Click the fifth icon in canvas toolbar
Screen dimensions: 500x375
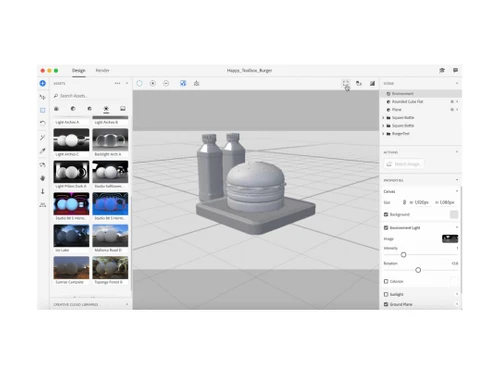coord(196,83)
